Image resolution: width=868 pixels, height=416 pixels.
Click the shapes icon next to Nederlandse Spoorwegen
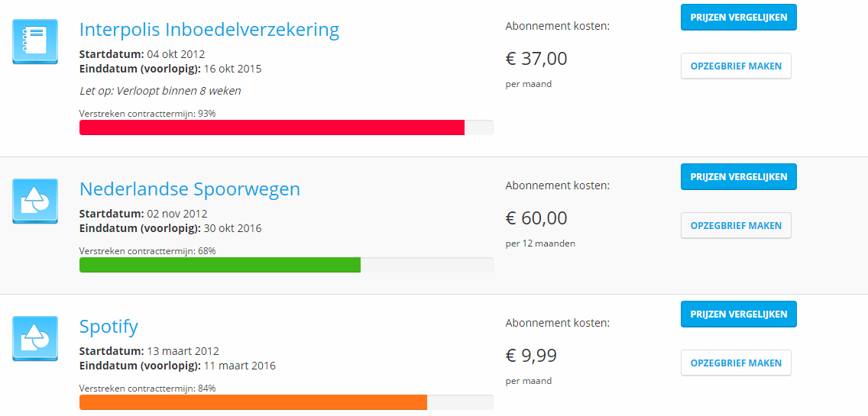coord(35,201)
